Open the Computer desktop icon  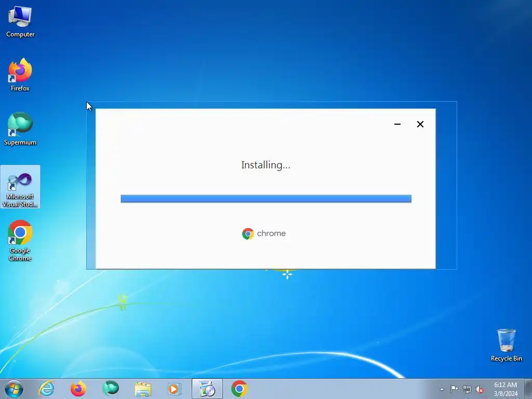[20, 22]
